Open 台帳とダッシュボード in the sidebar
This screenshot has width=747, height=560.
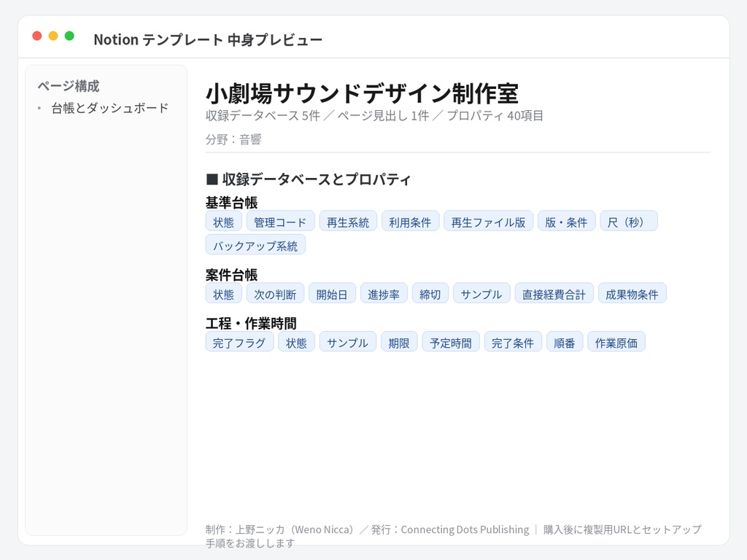click(x=110, y=108)
